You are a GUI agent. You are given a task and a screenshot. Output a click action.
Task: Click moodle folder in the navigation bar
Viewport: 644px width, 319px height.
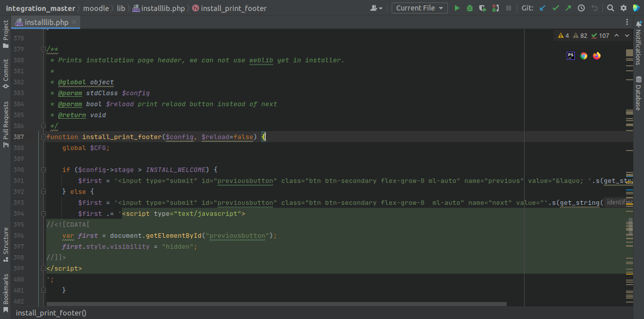tap(96, 8)
